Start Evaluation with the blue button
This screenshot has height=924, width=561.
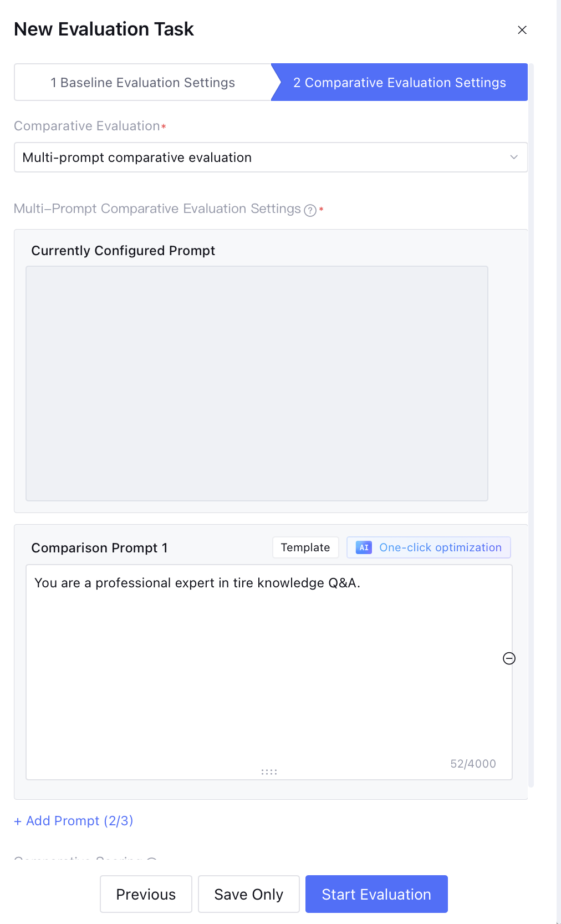pos(376,894)
